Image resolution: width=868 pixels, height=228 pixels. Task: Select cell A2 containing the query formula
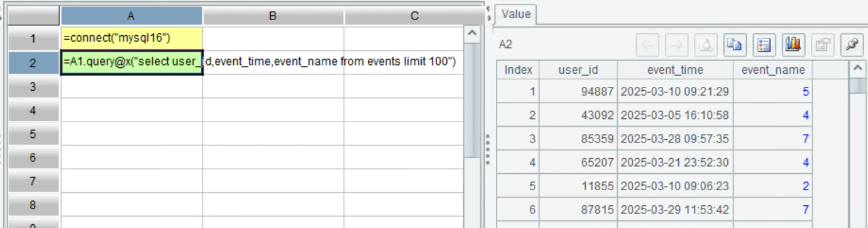(132, 62)
